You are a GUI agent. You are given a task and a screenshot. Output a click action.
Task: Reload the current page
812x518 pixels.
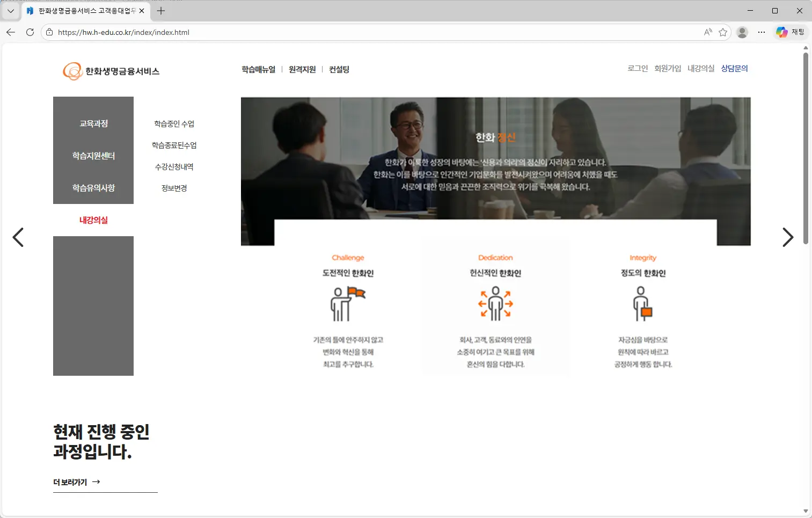click(30, 32)
